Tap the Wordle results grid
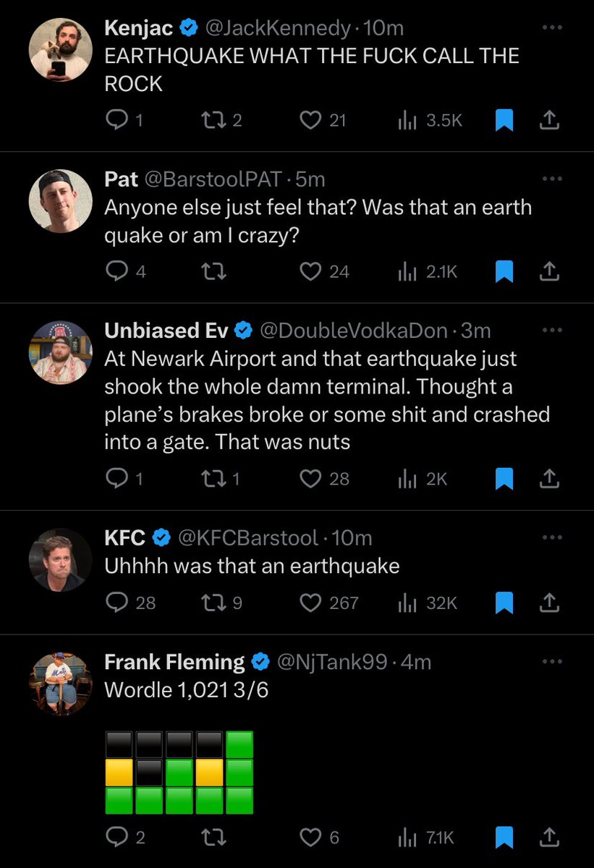This screenshot has height=868, width=594. 179,773
